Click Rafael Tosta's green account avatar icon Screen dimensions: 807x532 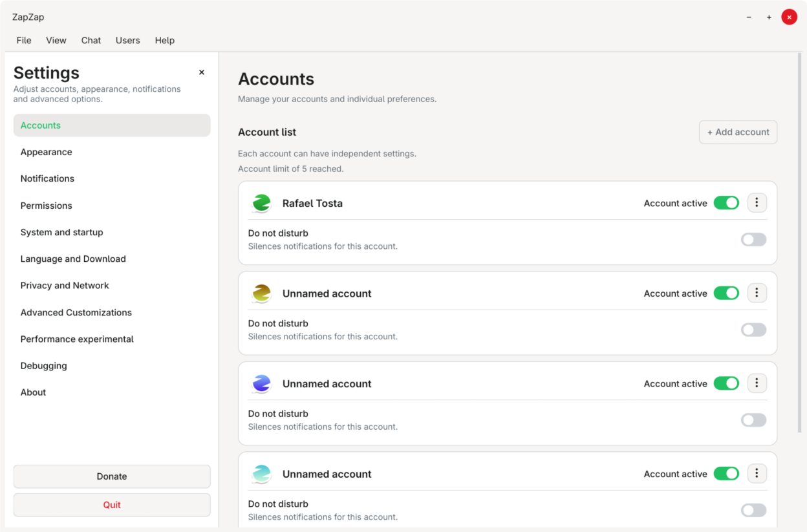[262, 203]
